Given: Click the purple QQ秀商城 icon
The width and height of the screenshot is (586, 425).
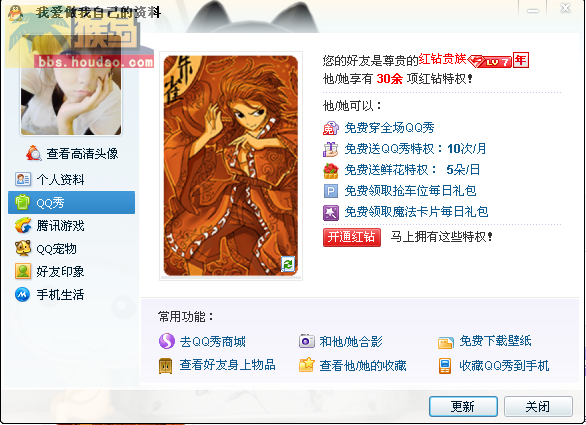Looking at the screenshot, I should [167, 341].
